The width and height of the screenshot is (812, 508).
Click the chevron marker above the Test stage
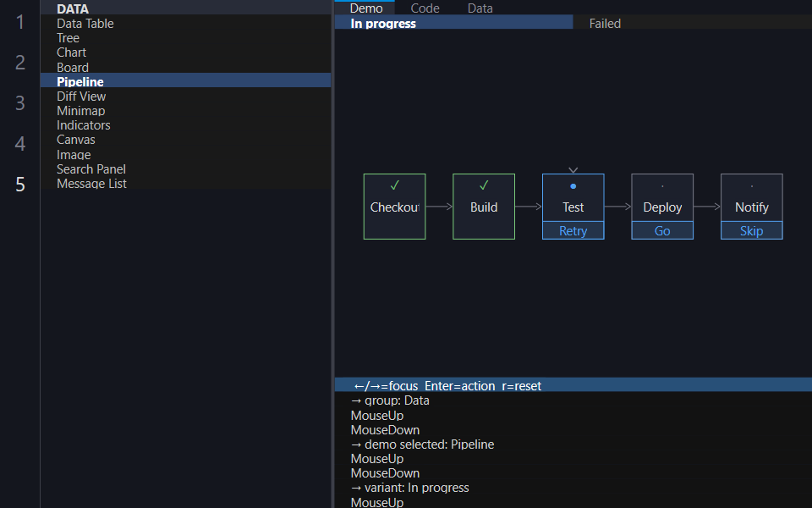tap(573, 169)
